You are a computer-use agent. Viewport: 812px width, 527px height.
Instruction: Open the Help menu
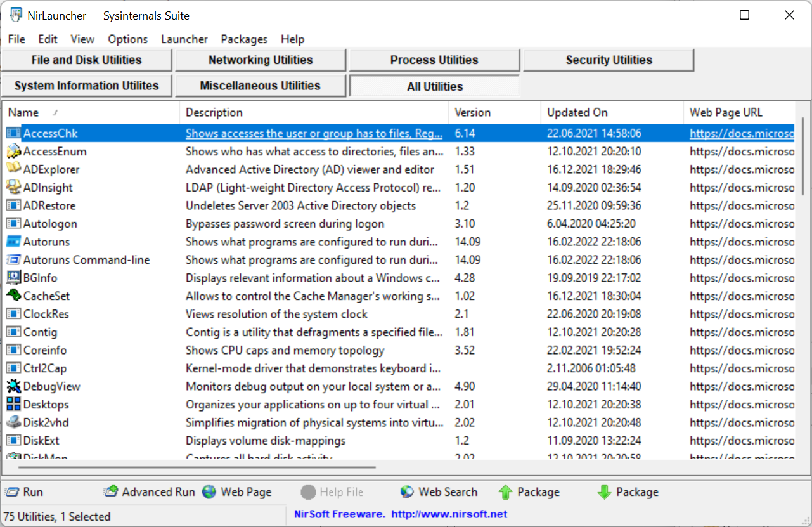[x=292, y=39]
